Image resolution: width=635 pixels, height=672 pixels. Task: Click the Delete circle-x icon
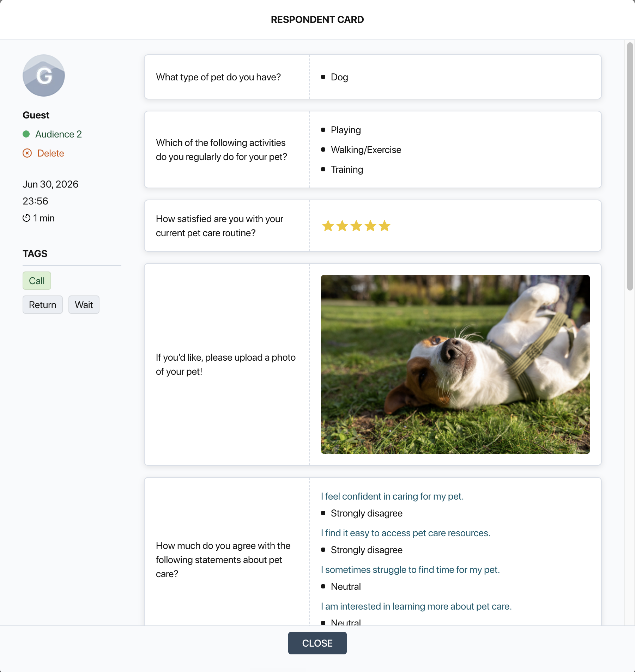click(x=27, y=153)
